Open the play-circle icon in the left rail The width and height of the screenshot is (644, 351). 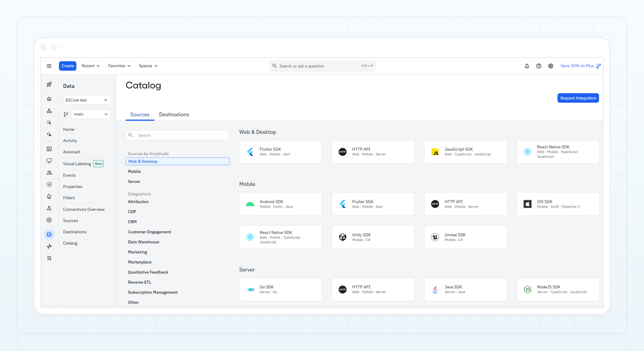coord(49,184)
